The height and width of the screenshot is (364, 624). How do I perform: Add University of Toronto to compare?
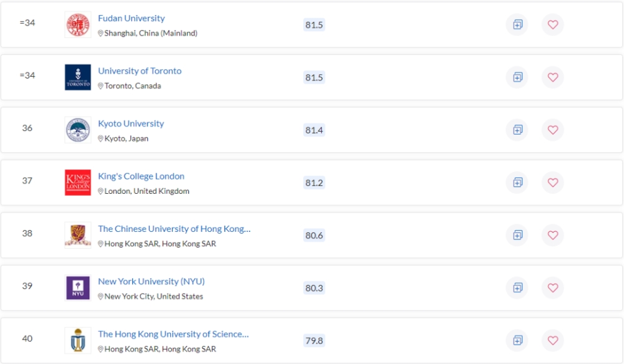coord(517,77)
